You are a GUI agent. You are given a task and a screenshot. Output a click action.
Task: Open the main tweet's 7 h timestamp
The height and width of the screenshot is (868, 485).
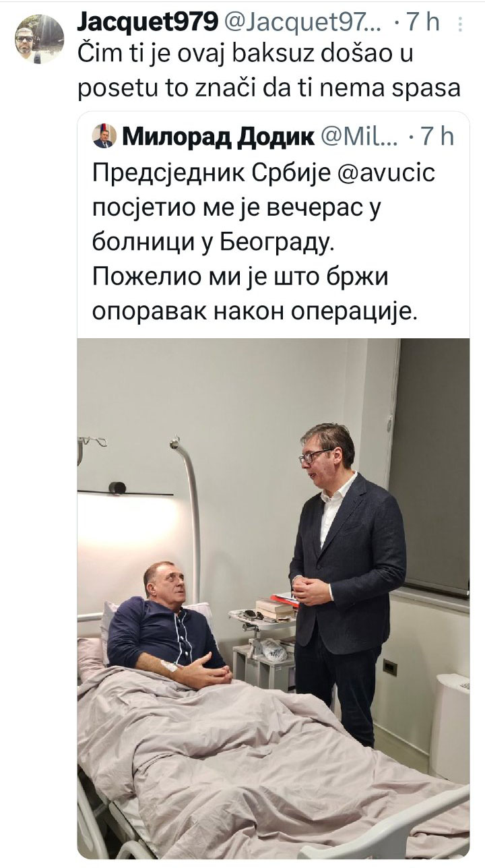[x=424, y=23]
